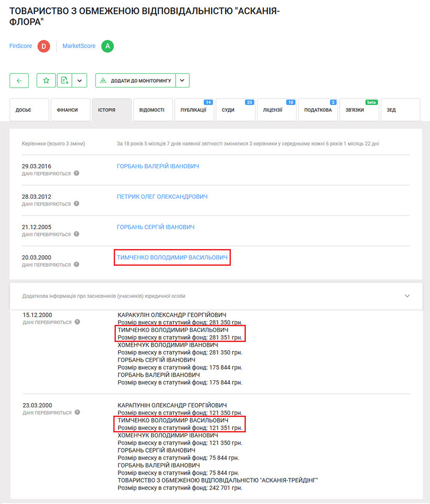430x504 pixels.
Task: Click the FinScore text link
Action: tap(20, 46)
